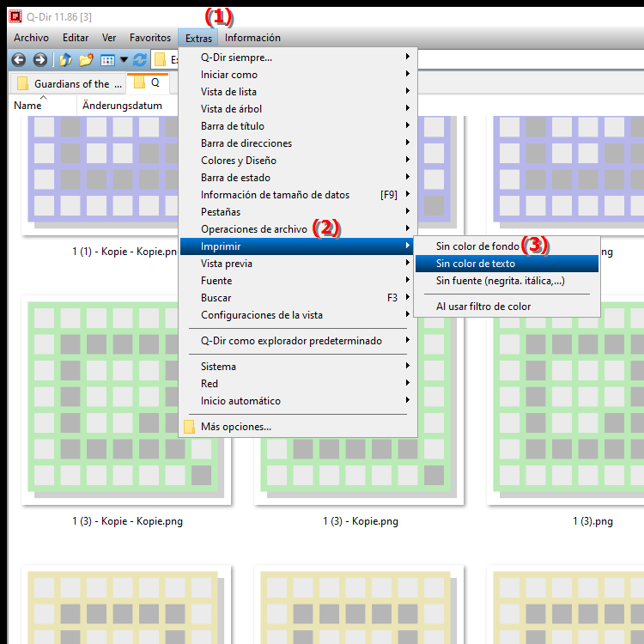Click the Forward navigation arrow icon
The height and width of the screenshot is (644, 644).
[x=39, y=60]
